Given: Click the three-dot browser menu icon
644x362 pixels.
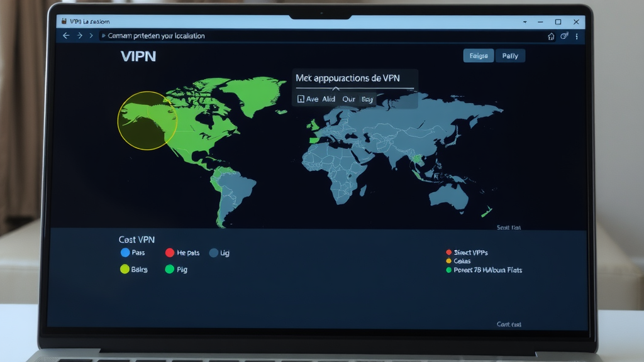Looking at the screenshot, I should tap(577, 36).
